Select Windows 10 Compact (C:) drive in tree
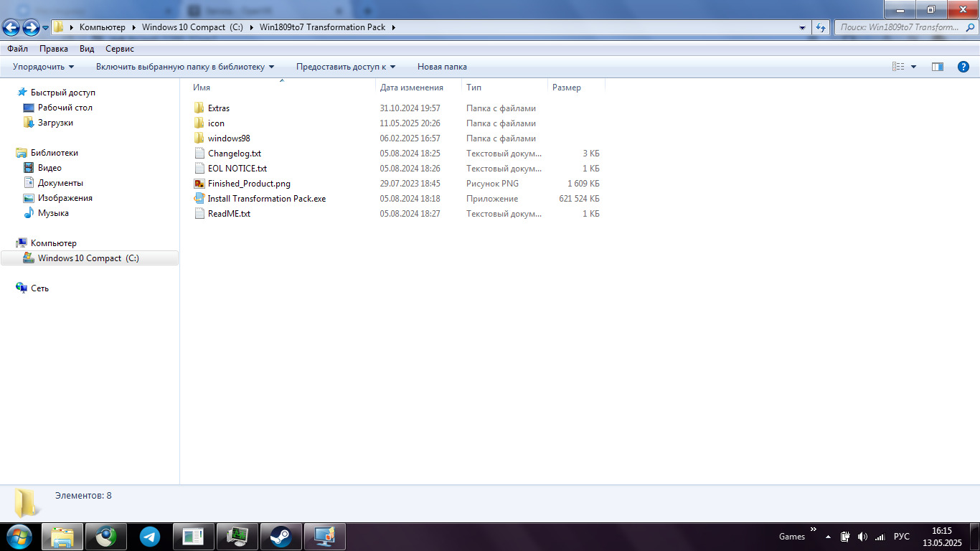Screen dimensions: 980x551 [x=90, y=258]
